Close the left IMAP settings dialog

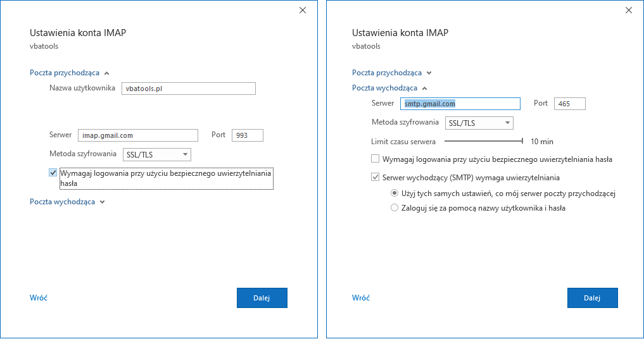(x=303, y=10)
